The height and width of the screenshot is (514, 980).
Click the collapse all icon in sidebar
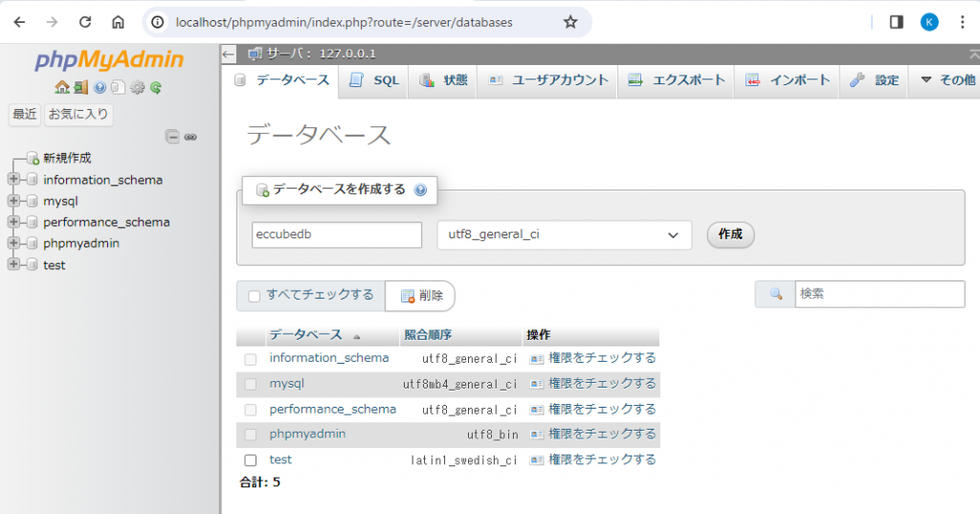click(172, 137)
